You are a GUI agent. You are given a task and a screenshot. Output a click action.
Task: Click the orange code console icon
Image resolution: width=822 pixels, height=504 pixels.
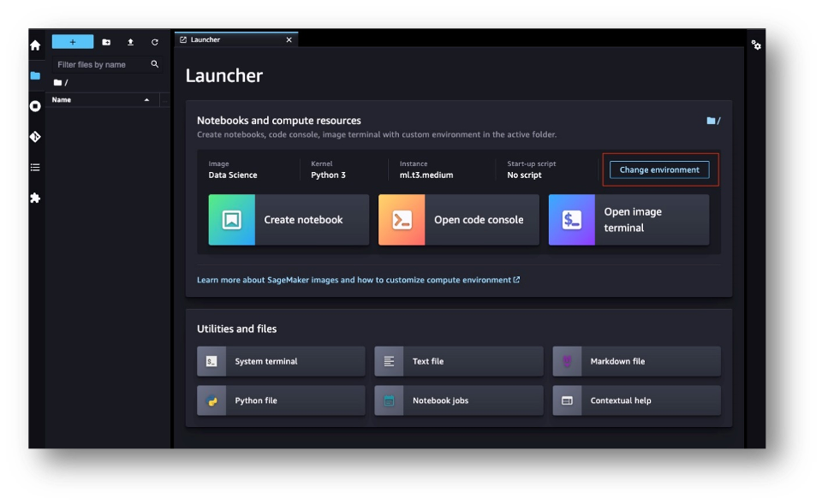tap(402, 220)
